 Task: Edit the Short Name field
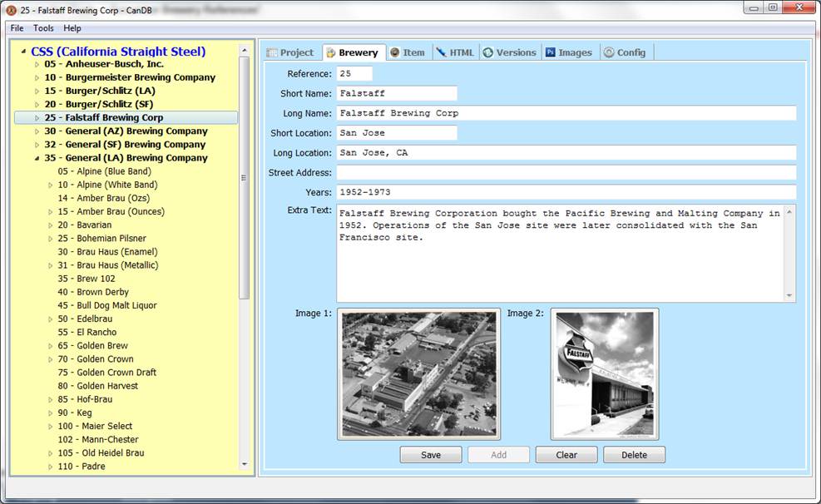[x=397, y=93]
